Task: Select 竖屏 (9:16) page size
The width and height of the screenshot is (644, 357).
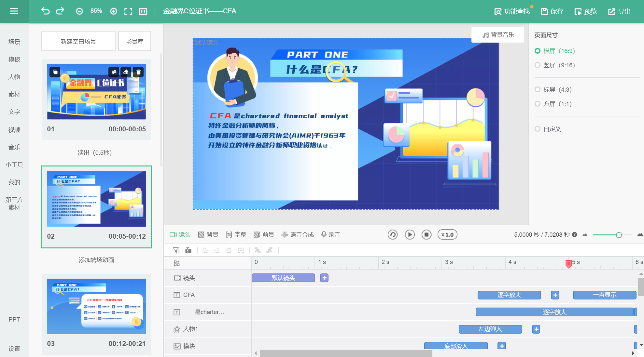Action: click(x=555, y=65)
